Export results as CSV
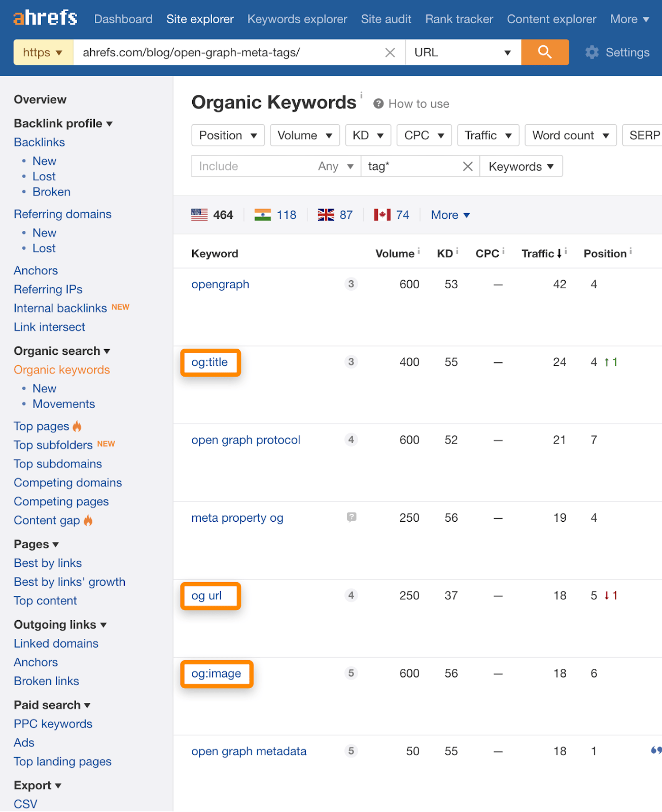Viewport: 662px width, 812px height. click(x=25, y=804)
